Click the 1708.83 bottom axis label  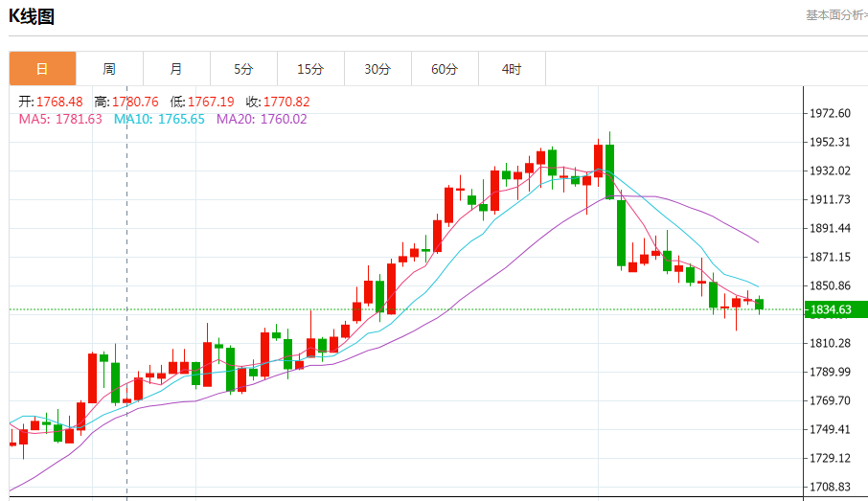point(830,487)
